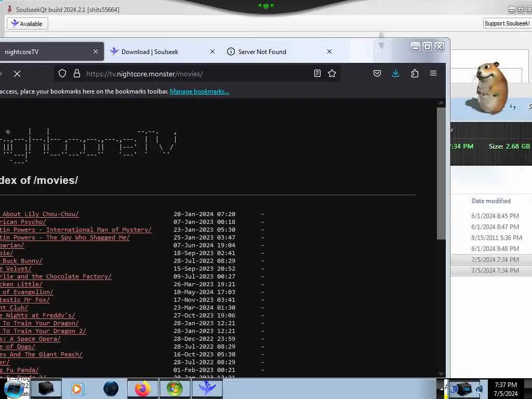Open the End of Evangelion folder link
The height and width of the screenshot is (399, 532).
pos(26,292)
